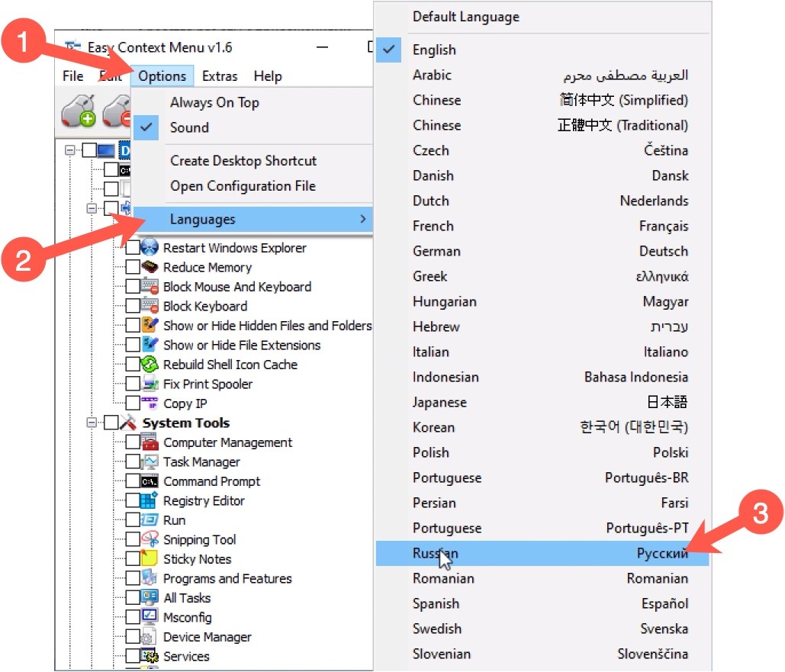Enable the Registry Editor checkbox
This screenshot has height=672, width=785.
(x=133, y=500)
